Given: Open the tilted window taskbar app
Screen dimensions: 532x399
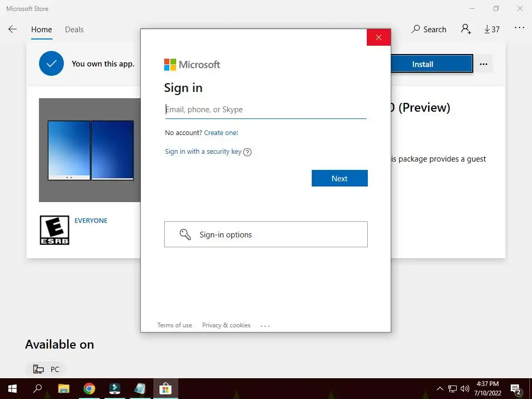Looking at the screenshot, I should click(140, 389).
